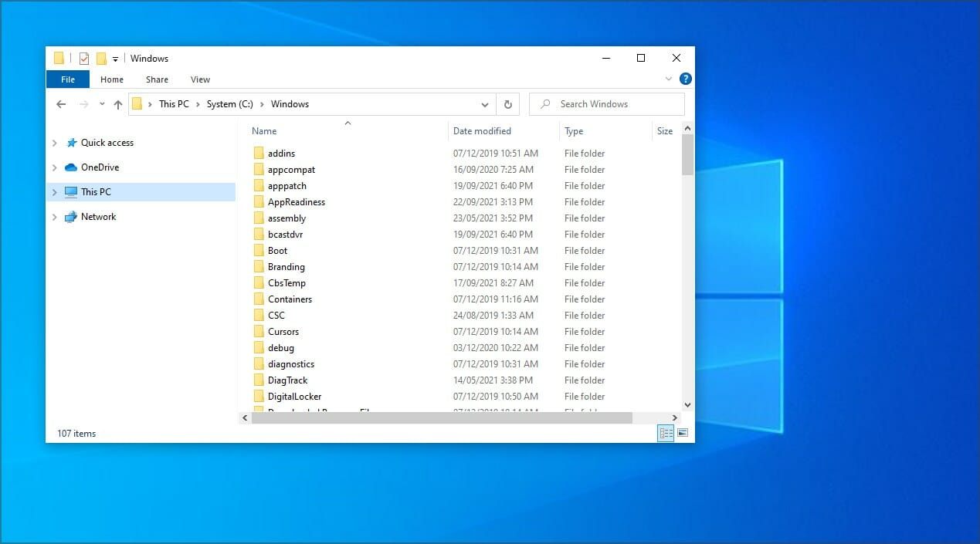Open the Customize Quick Access Toolbar dropdown
980x544 pixels.
coord(115,59)
